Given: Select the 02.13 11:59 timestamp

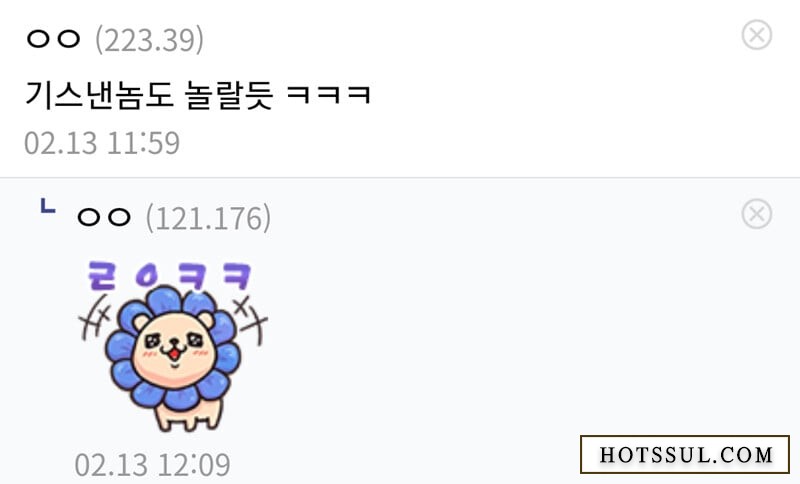Looking at the screenshot, I should coord(102,143).
